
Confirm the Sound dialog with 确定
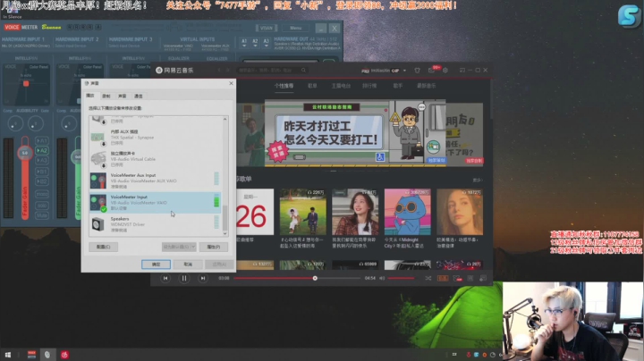point(156,264)
